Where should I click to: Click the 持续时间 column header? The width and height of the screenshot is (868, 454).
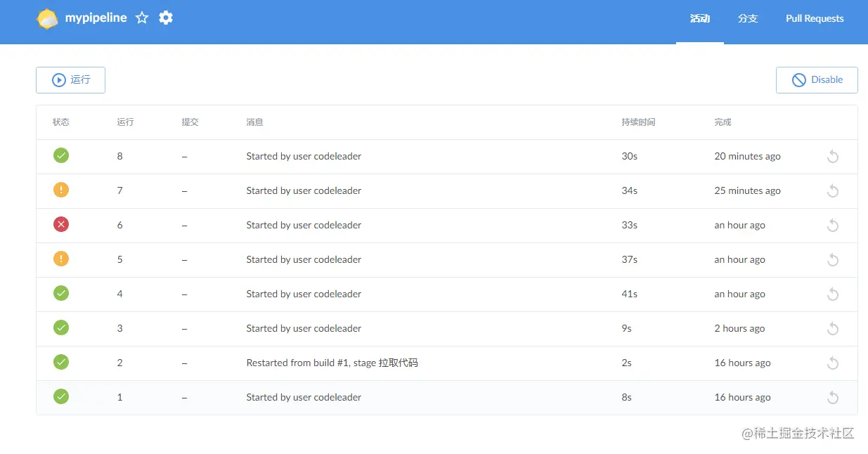click(639, 122)
